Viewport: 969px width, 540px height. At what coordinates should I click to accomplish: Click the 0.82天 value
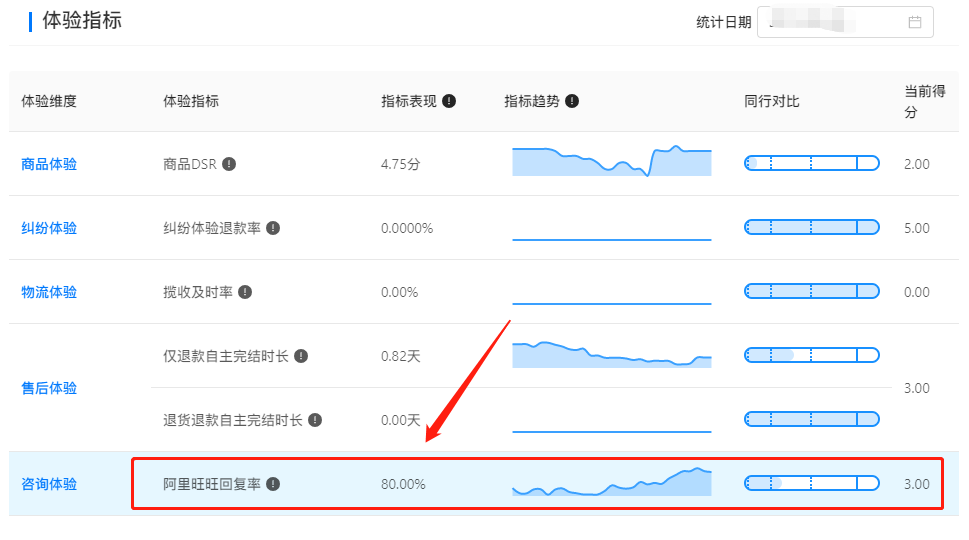400,356
